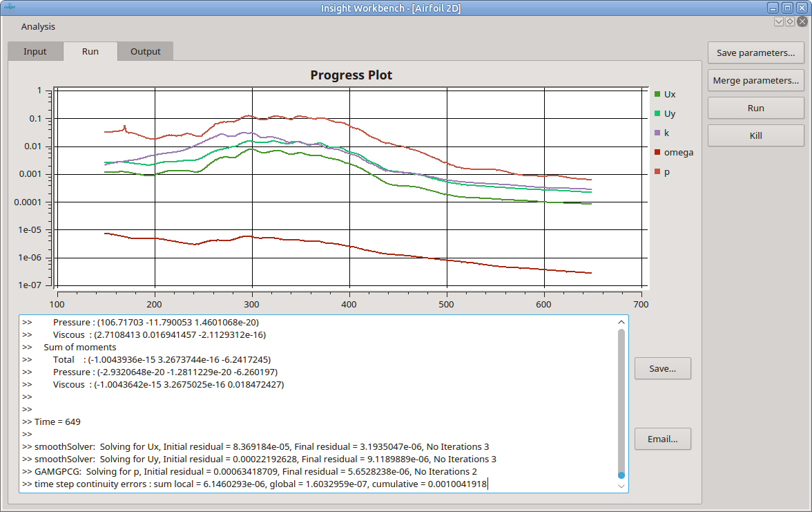The height and width of the screenshot is (512, 812).
Task: Kill the running analysis
Action: pos(755,136)
